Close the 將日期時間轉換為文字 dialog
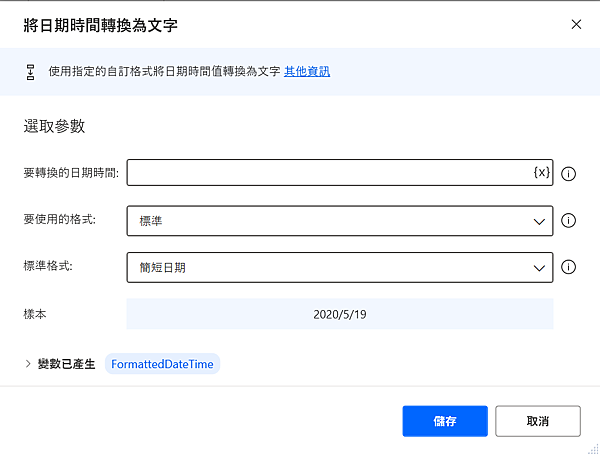This screenshot has width=600, height=456. tap(576, 24)
